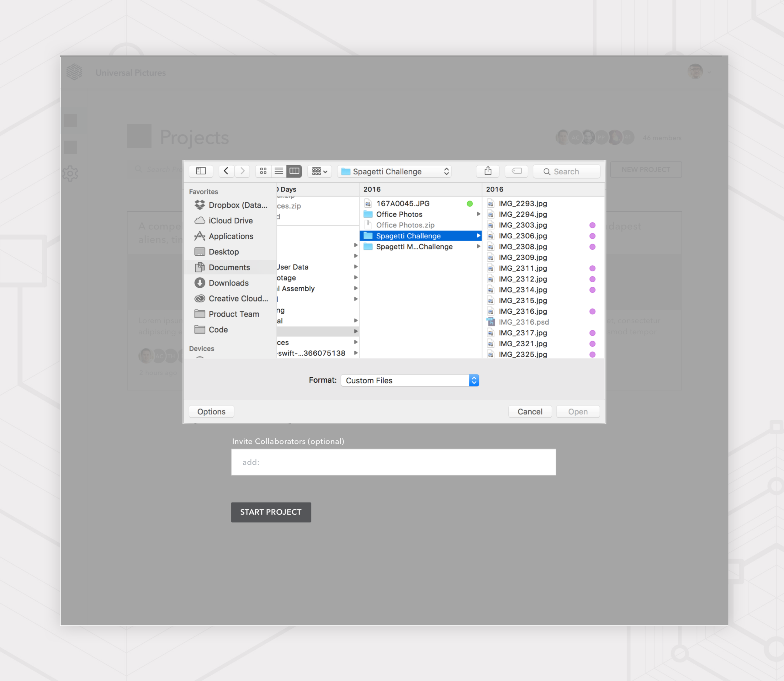Click the NEW PROJECT button behind dialog
This screenshot has height=681, width=784.
click(x=646, y=169)
